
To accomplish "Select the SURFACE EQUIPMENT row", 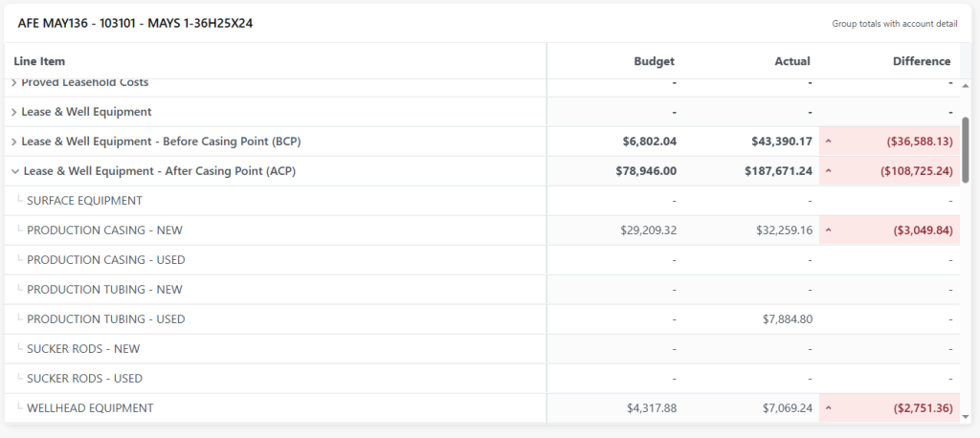I will click(x=84, y=201).
